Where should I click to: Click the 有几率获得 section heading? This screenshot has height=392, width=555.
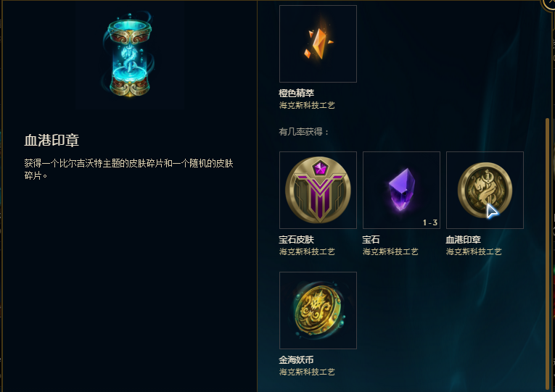coord(304,132)
